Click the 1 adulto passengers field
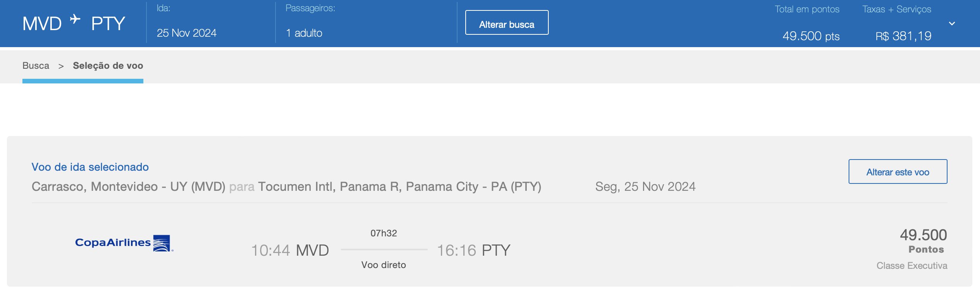Screen dimensions: 980x292 click(x=304, y=33)
